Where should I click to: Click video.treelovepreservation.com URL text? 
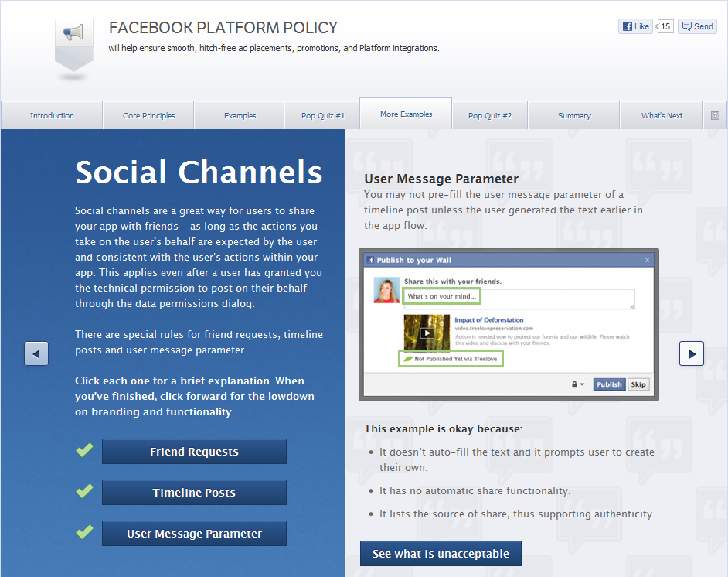coord(494,328)
